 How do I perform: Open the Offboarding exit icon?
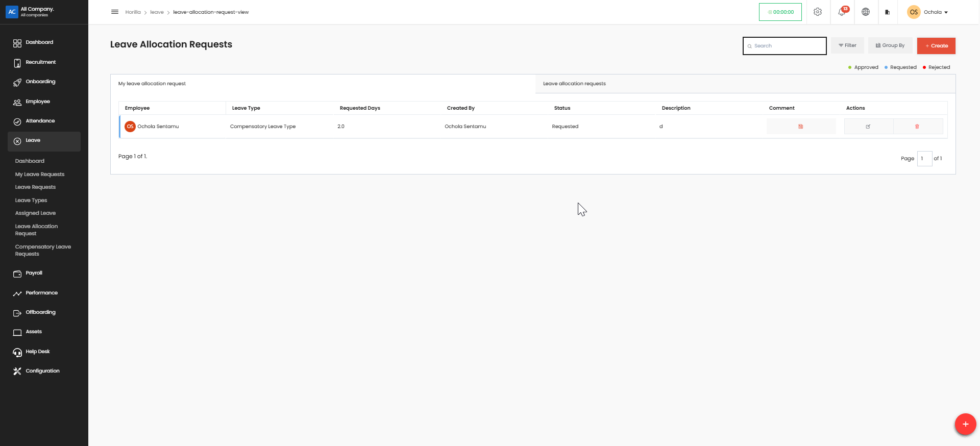[17, 313]
